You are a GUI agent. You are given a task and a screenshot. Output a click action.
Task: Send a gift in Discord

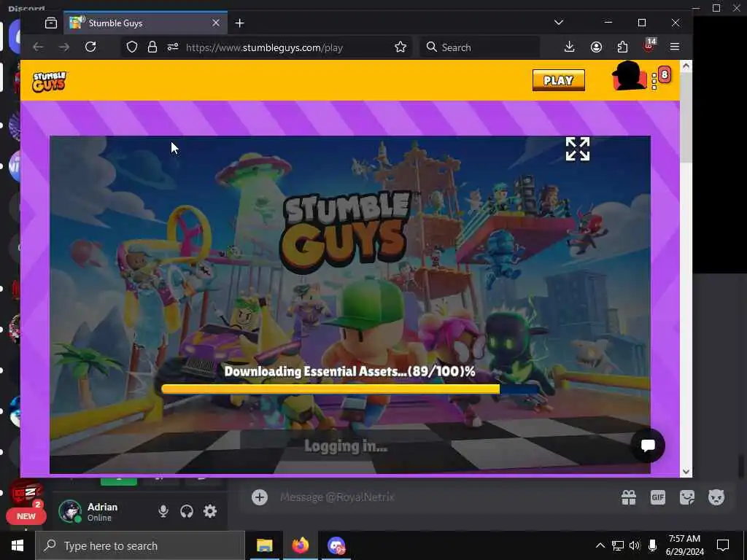pos(629,497)
